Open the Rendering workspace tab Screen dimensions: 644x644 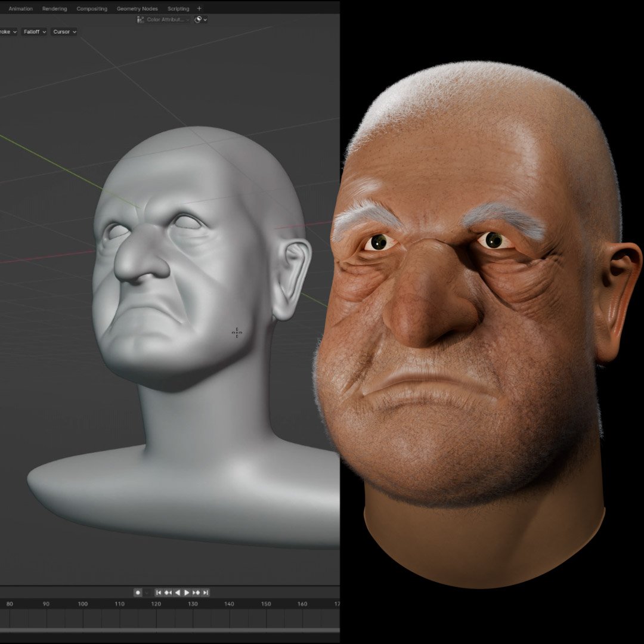click(55, 8)
